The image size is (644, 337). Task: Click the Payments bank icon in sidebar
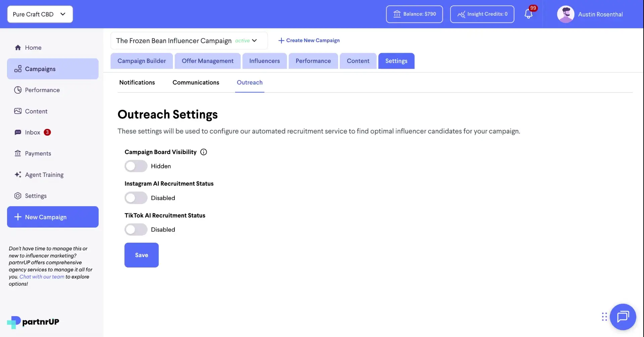point(18,153)
